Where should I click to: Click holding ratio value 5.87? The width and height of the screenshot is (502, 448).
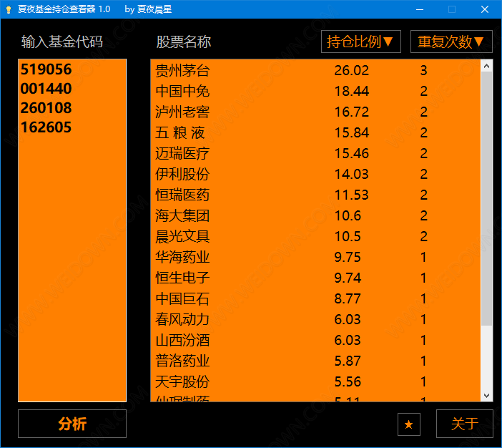click(x=348, y=361)
